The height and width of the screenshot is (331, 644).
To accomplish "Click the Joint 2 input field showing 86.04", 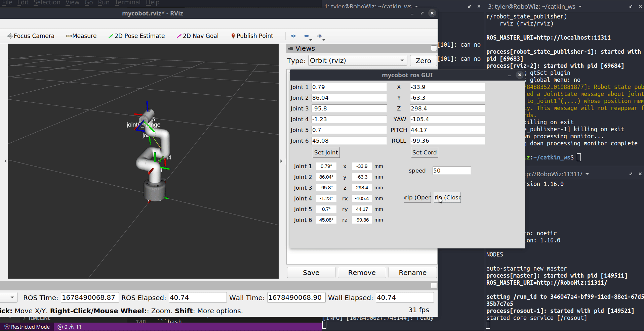I will pos(349,98).
